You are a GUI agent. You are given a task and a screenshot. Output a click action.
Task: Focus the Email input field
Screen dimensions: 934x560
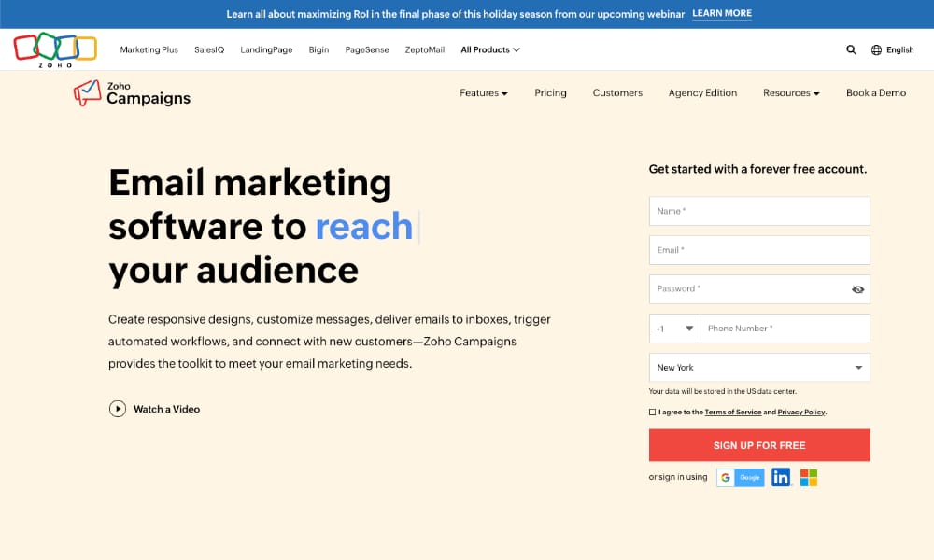pyautogui.click(x=759, y=250)
